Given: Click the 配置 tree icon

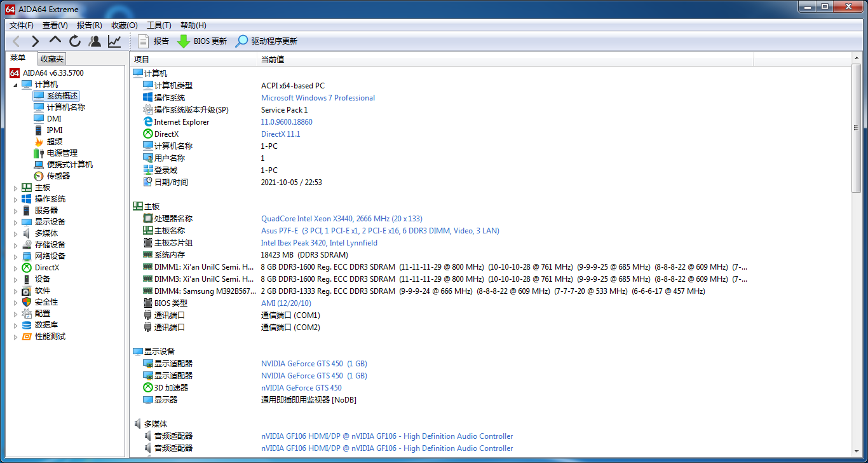Looking at the screenshot, I should (x=27, y=314).
